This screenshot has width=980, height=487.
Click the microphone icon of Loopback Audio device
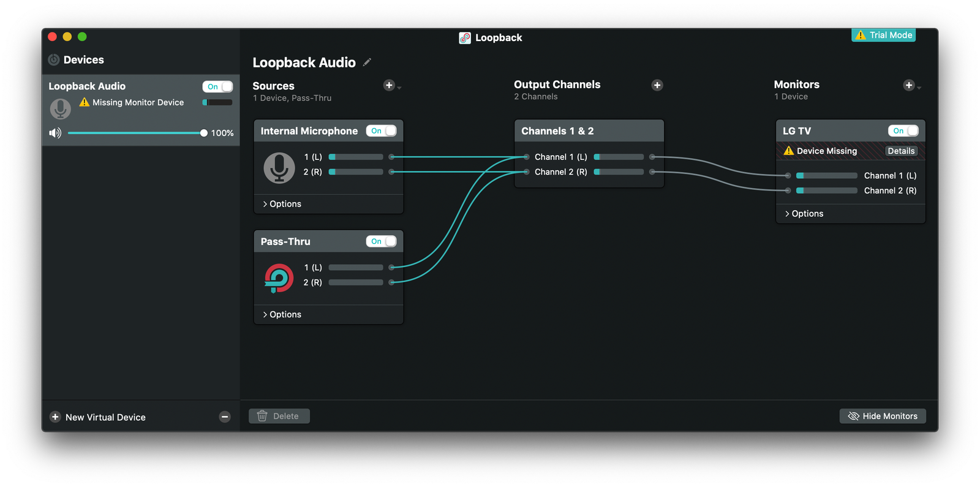coord(60,109)
